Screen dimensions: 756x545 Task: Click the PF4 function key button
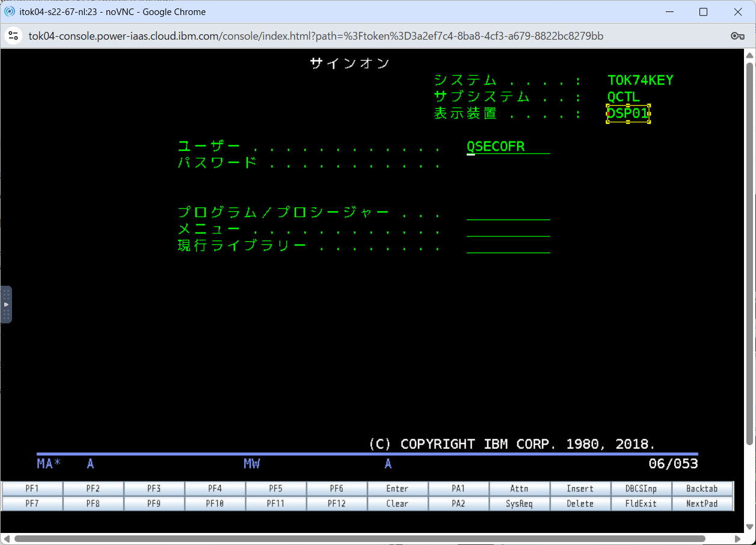coord(215,488)
